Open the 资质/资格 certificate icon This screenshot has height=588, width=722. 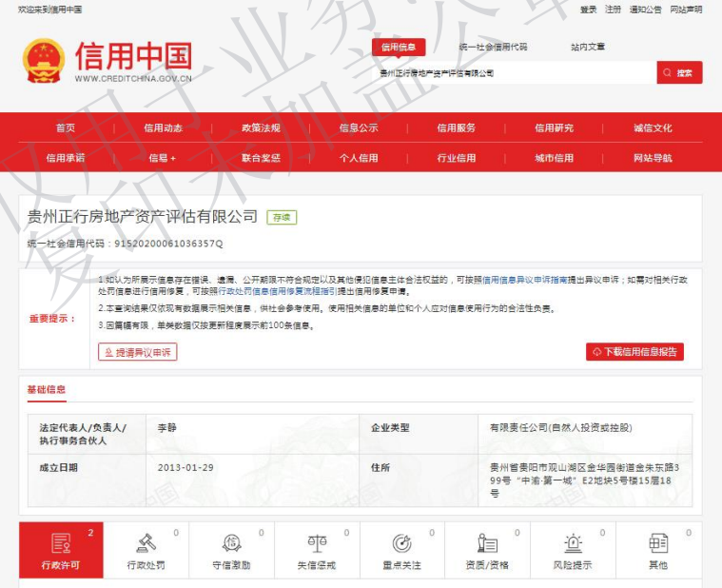(487, 542)
